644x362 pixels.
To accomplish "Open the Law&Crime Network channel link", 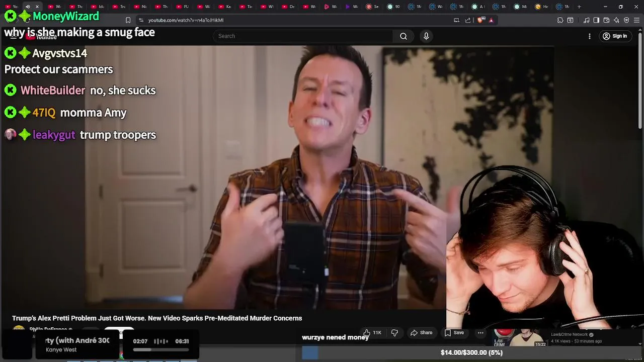I will 569,334.
